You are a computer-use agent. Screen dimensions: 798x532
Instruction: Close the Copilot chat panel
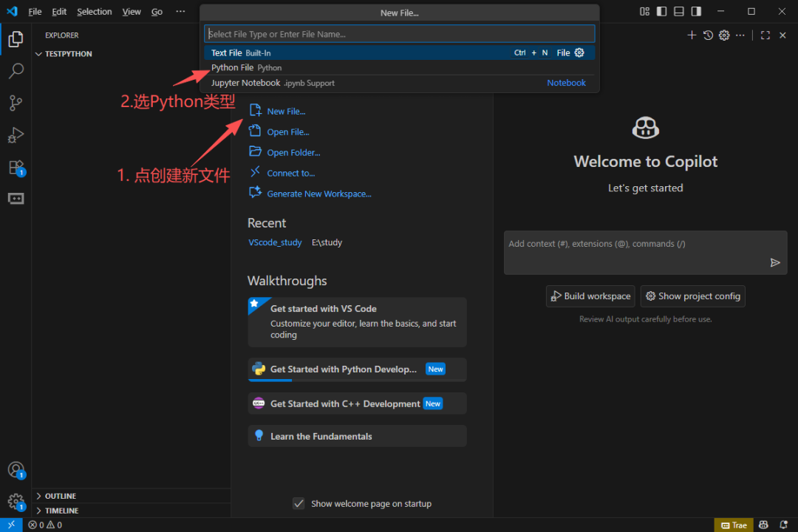click(x=782, y=35)
